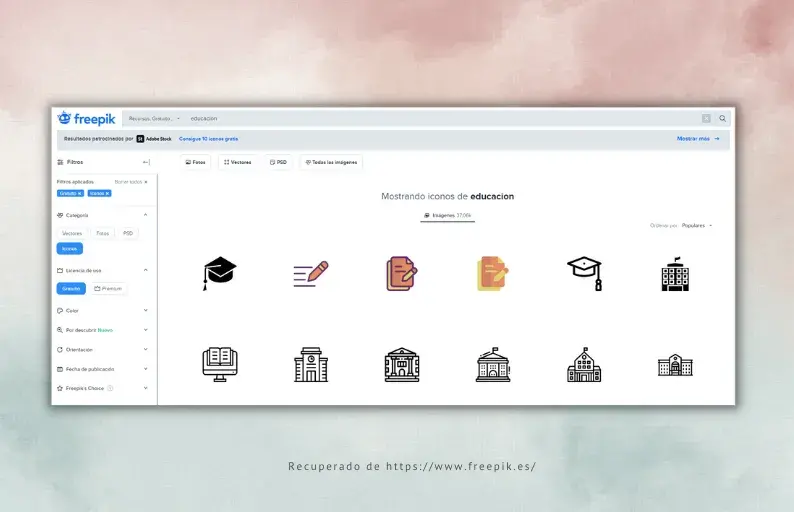Click into the educacion search field
This screenshot has width=794, height=512.
(x=441, y=119)
